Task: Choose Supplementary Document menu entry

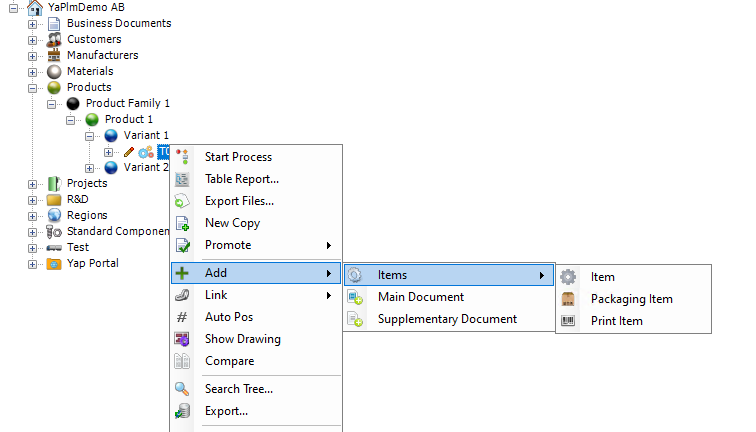Action: pyautogui.click(x=447, y=319)
